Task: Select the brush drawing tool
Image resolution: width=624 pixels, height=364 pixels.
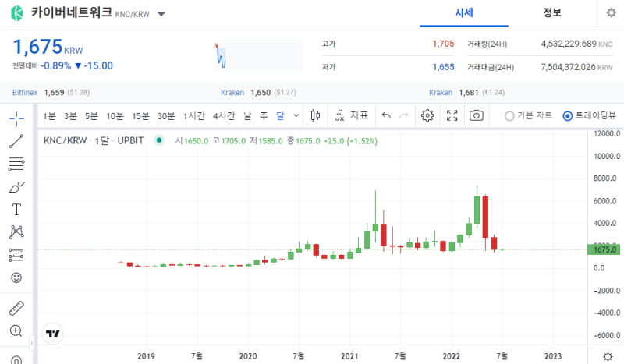Action: 16,186
